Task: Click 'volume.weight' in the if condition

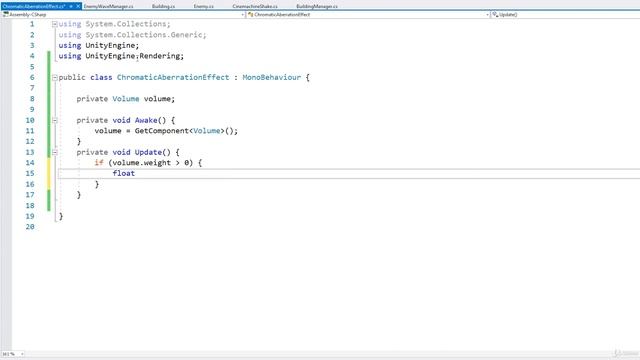Action: (x=142, y=163)
